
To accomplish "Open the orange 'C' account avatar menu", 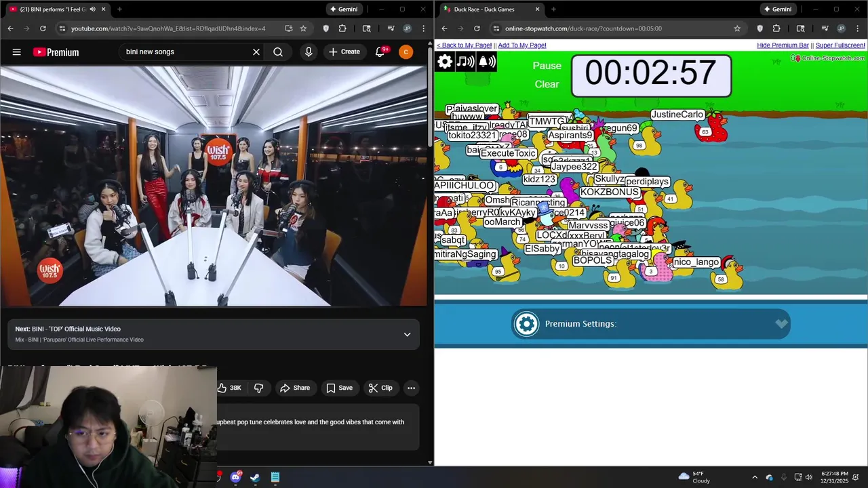I will pos(406,52).
